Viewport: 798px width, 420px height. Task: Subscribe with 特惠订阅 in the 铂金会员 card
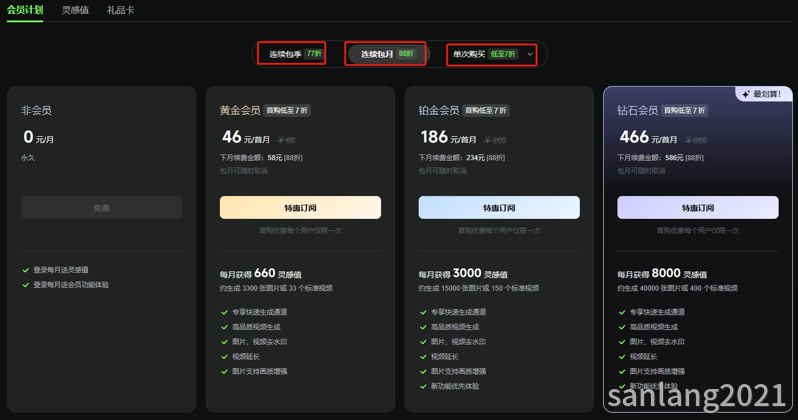point(499,208)
